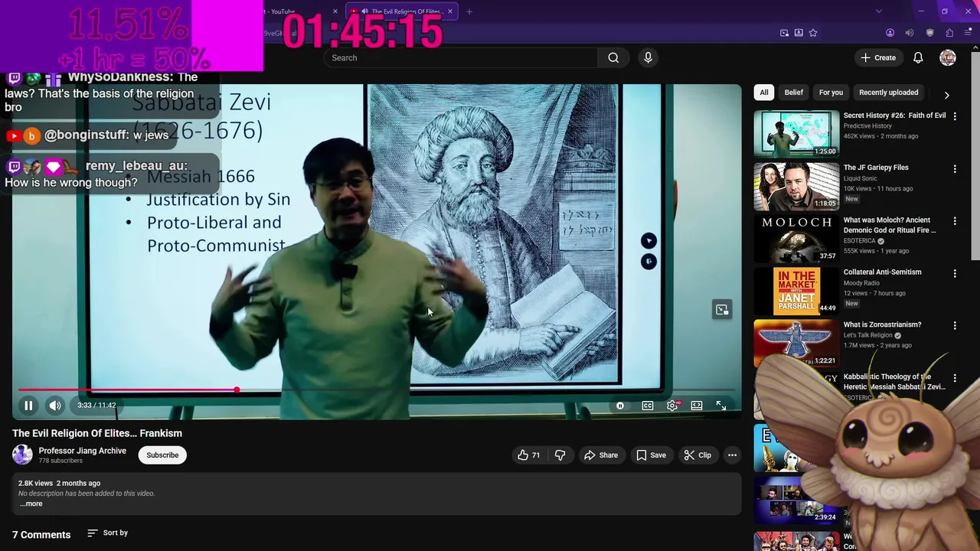980x551 pixels.
Task: Open the Secret History #26 thumbnail
Action: click(x=796, y=134)
